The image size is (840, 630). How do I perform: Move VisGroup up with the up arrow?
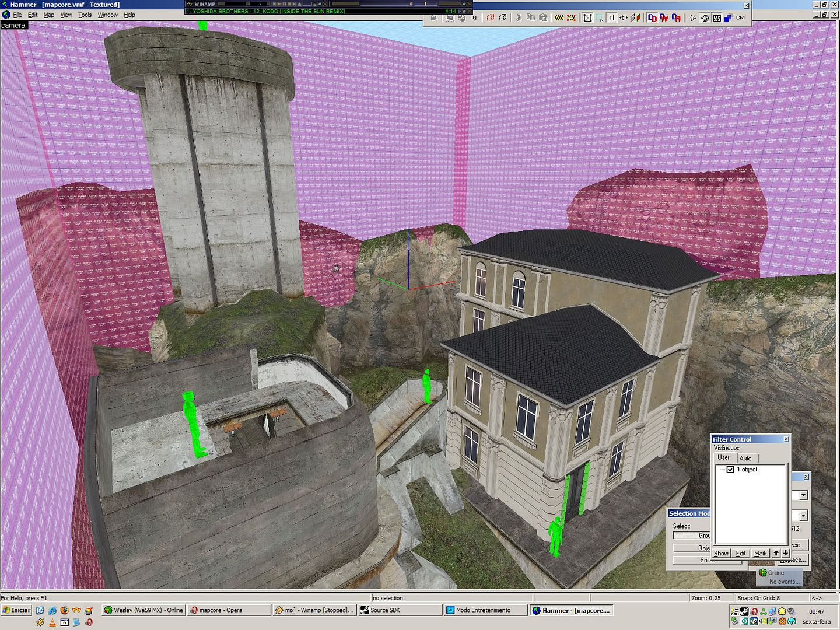(776, 553)
